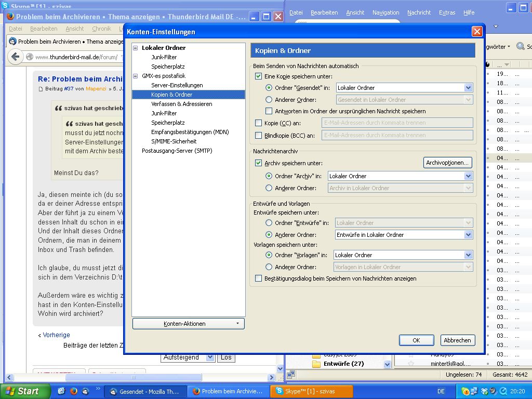Select Anderer Ordner radio for sent copies

point(269,99)
